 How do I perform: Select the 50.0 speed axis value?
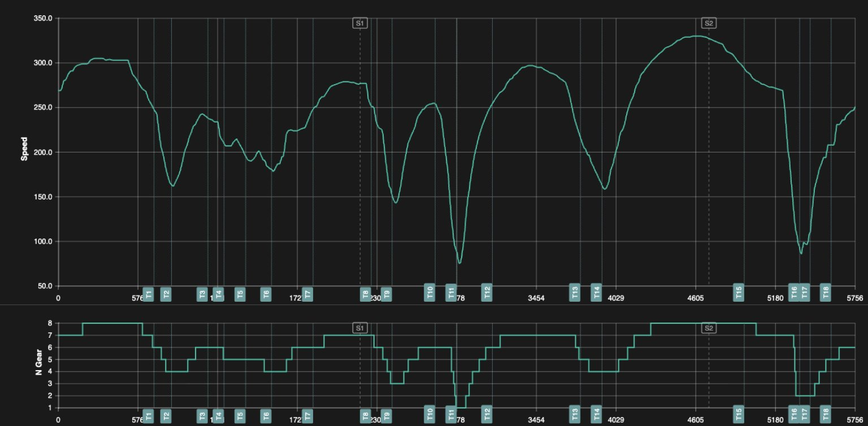45,286
